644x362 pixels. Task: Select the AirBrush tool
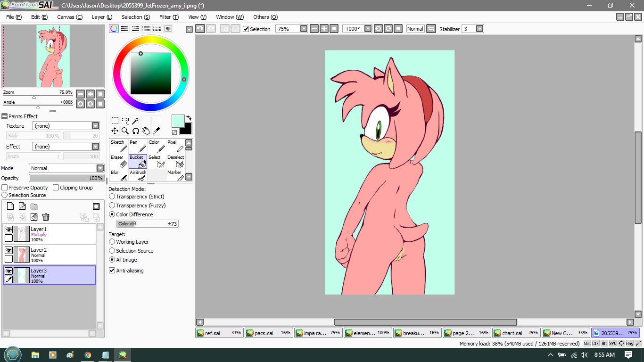(x=138, y=176)
